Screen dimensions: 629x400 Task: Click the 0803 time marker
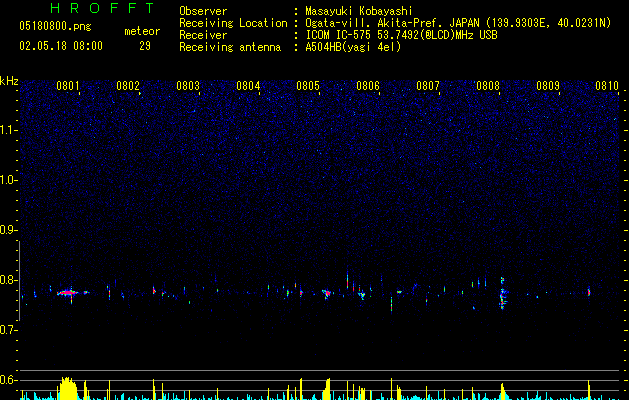click(188, 86)
